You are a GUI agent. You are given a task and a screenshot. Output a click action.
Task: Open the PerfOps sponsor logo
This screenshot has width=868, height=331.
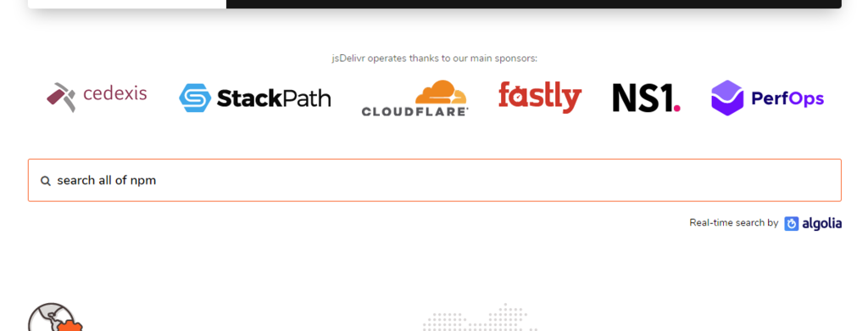[768, 98]
